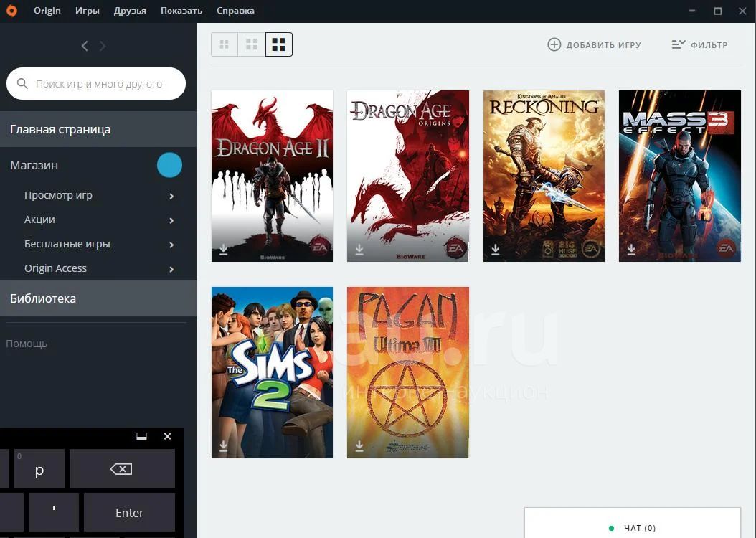The image size is (756, 538).
Task: Click the Origin logo icon
Action: pyautogui.click(x=11, y=11)
